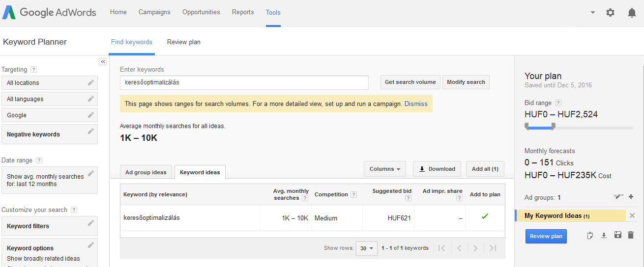Edit the Keyword options pencil
This screenshot has height=267, width=644.
pyautogui.click(x=90, y=245)
